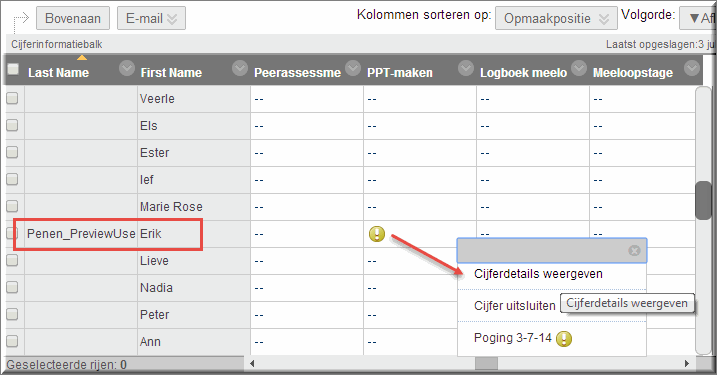This screenshot has width=717, height=375.
Task: Open the PPT-maken column options chevron
Action: point(466,68)
